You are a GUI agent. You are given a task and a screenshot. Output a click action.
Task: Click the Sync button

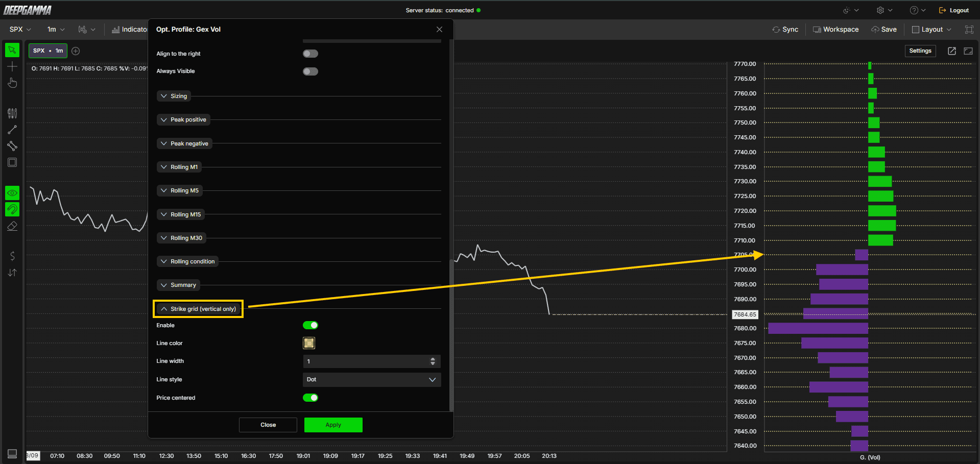pos(785,30)
